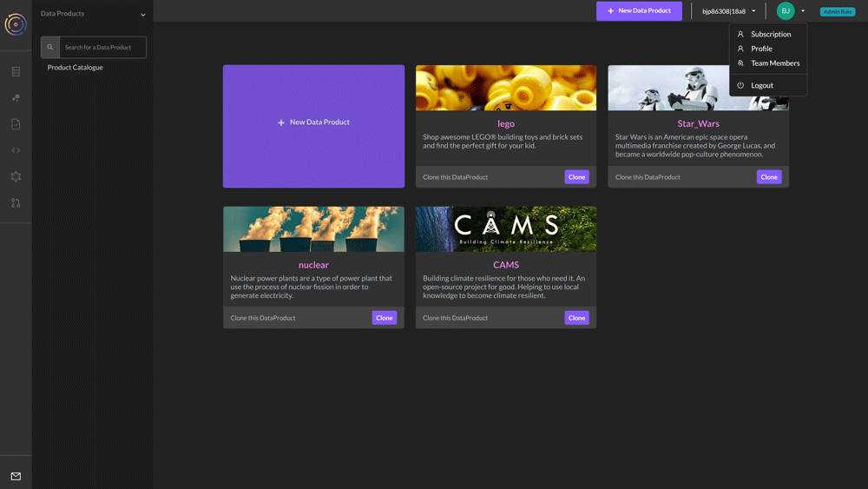868x489 pixels.
Task: Click 'Clone this DataProduct' text on CAMS card
Action: (455, 318)
